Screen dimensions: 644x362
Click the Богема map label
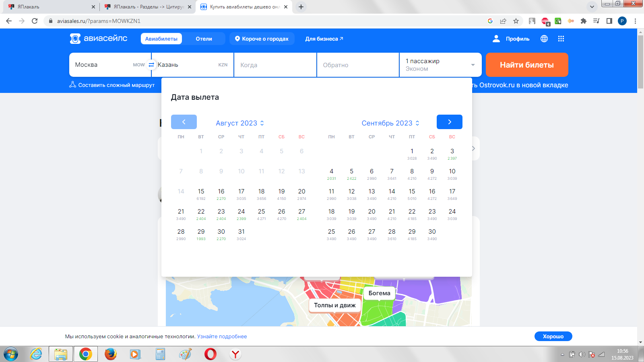coord(380,293)
